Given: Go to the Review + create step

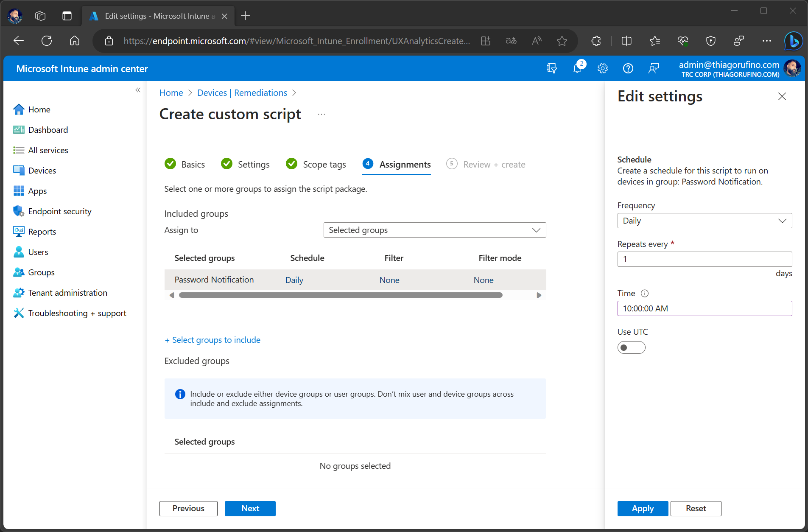Looking at the screenshot, I should (x=486, y=164).
